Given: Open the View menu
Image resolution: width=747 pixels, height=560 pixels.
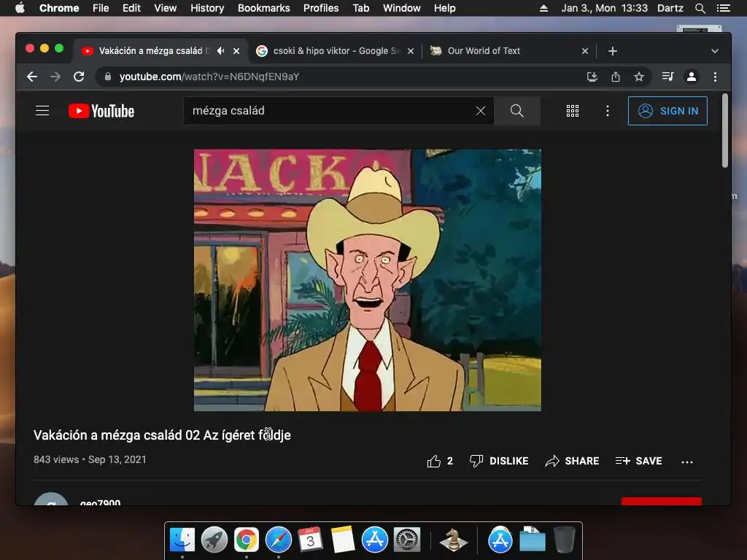Looking at the screenshot, I should click(166, 8).
